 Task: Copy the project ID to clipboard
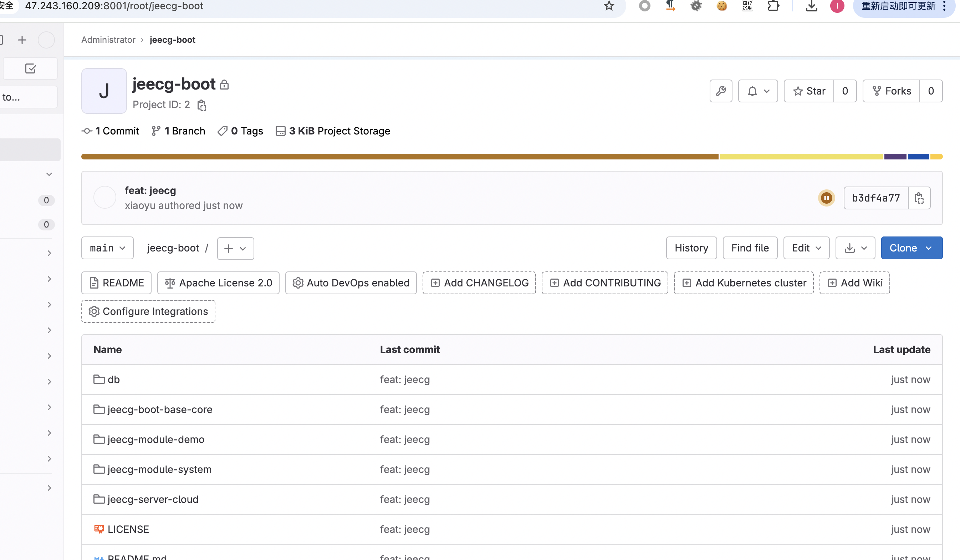[201, 105]
